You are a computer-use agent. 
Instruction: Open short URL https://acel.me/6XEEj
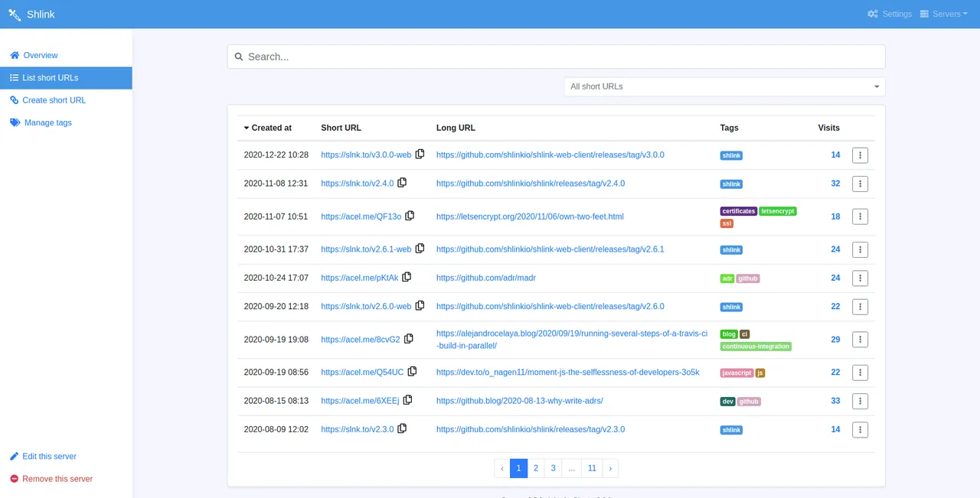click(360, 401)
